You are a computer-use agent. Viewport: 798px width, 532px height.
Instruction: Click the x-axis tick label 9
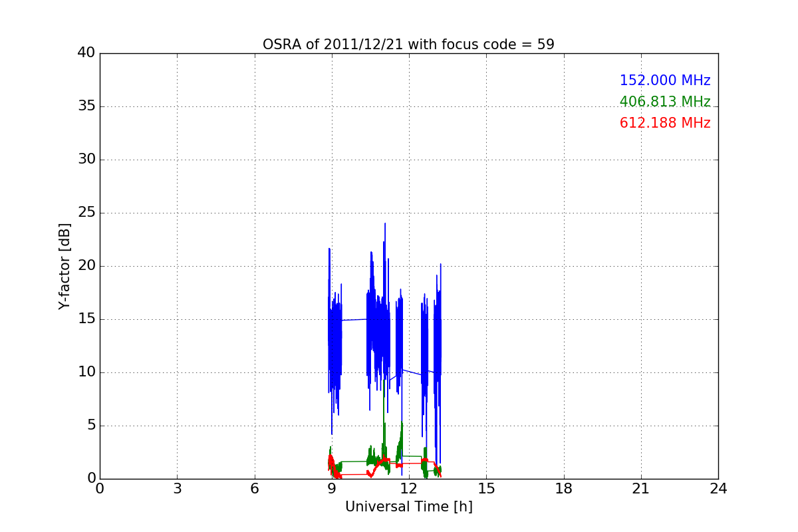(x=332, y=489)
